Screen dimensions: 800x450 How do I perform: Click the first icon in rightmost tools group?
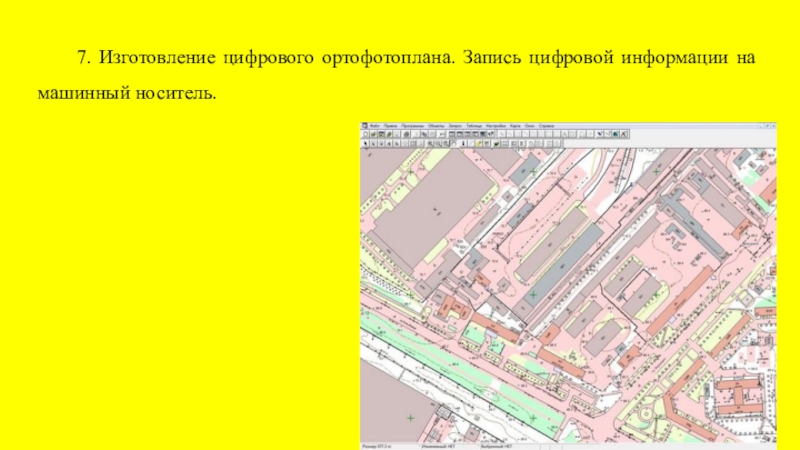tap(599, 134)
